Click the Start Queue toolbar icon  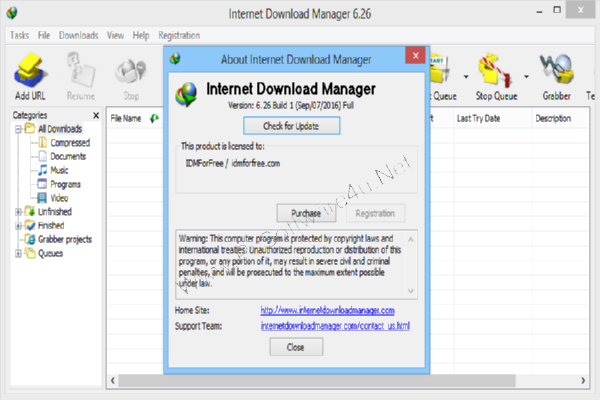[x=443, y=77]
